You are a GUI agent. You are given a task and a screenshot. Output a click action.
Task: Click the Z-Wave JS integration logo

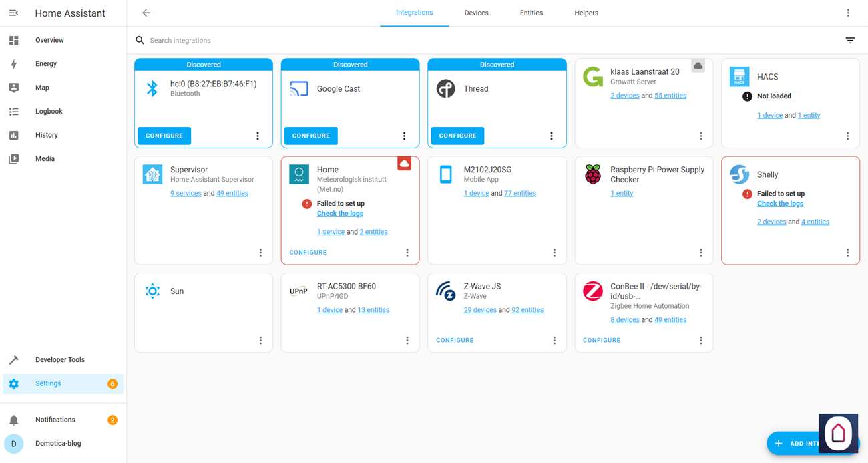click(x=445, y=291)
